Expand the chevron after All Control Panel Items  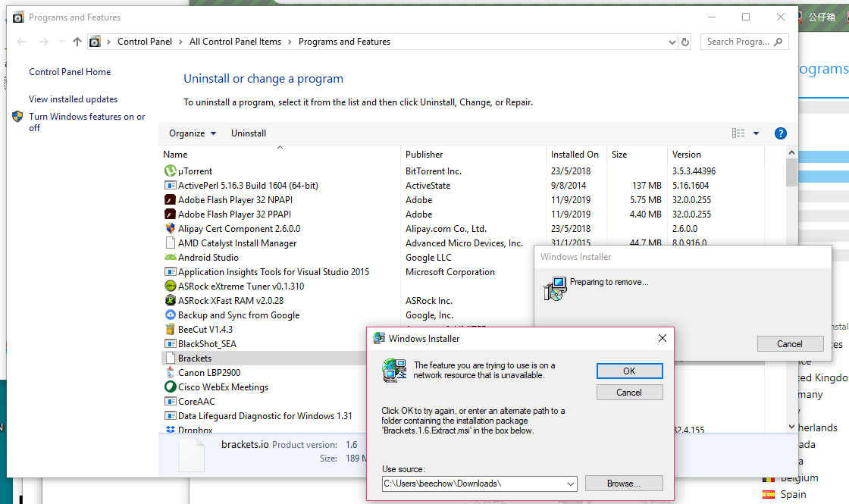point(290,42)
